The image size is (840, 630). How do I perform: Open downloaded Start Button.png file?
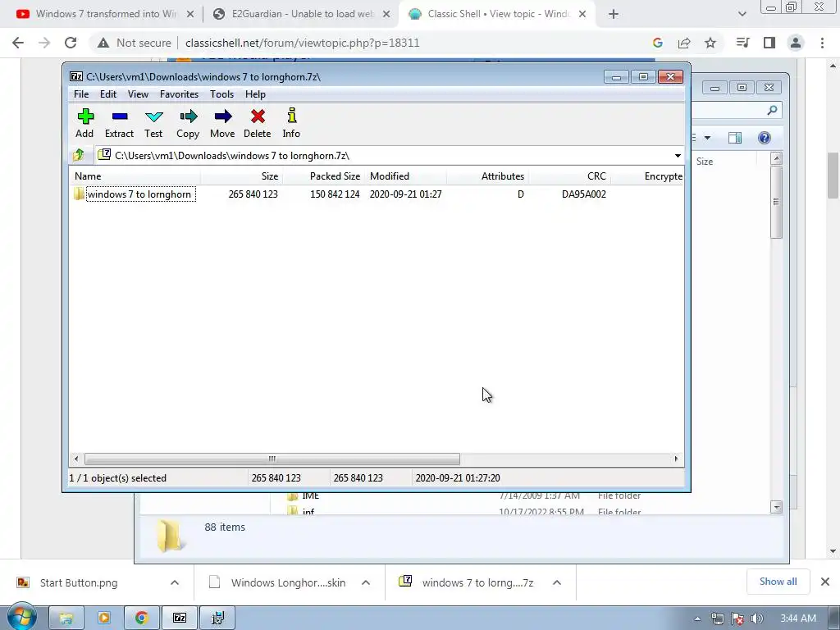(79, 583)
